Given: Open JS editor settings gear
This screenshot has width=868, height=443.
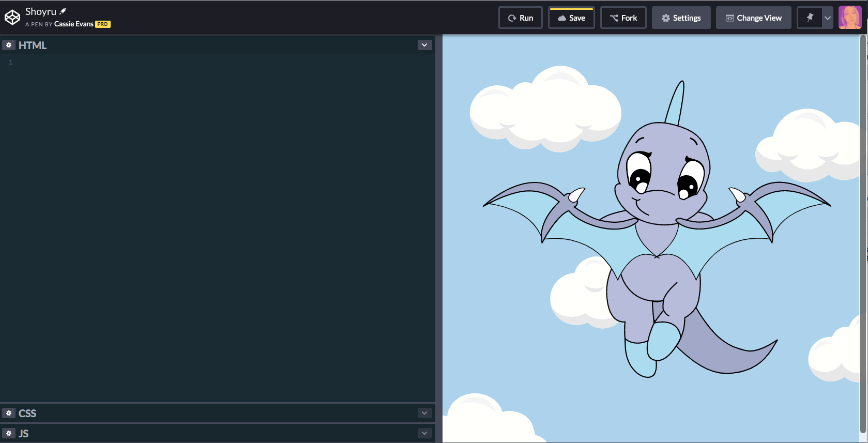Looking at the screenshot, I should [9, 433].
